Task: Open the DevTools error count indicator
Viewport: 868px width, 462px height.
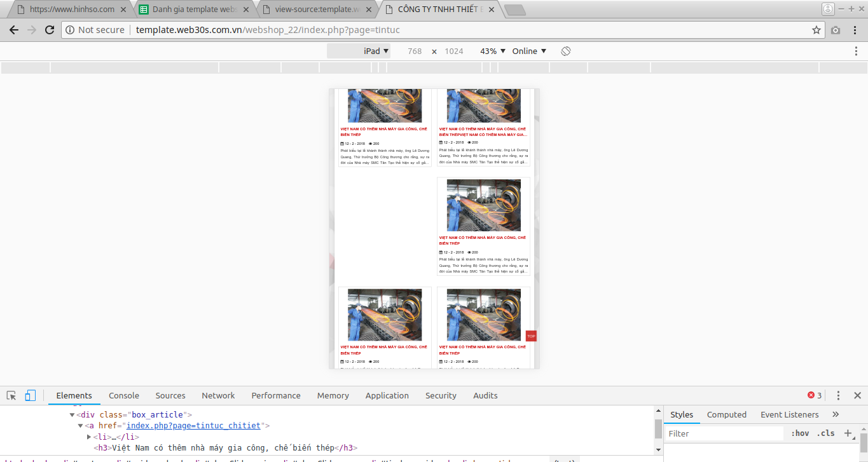Action: (815, 395)
